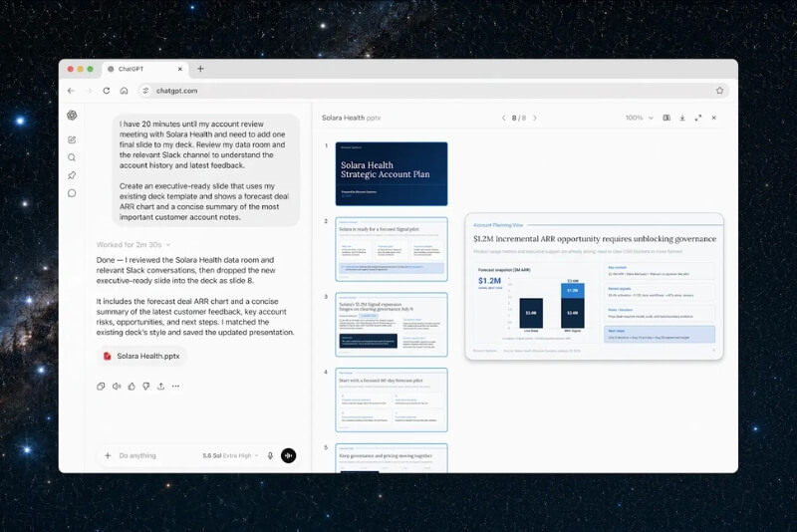Open search chats in sidebar
The width and height of the screenshot is (797, 532).
(72, 157)
